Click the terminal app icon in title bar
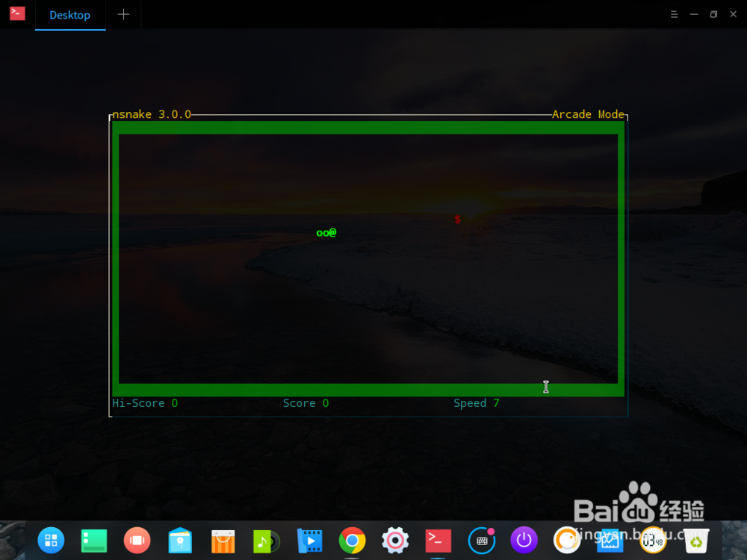 click(x=17, y=13)
